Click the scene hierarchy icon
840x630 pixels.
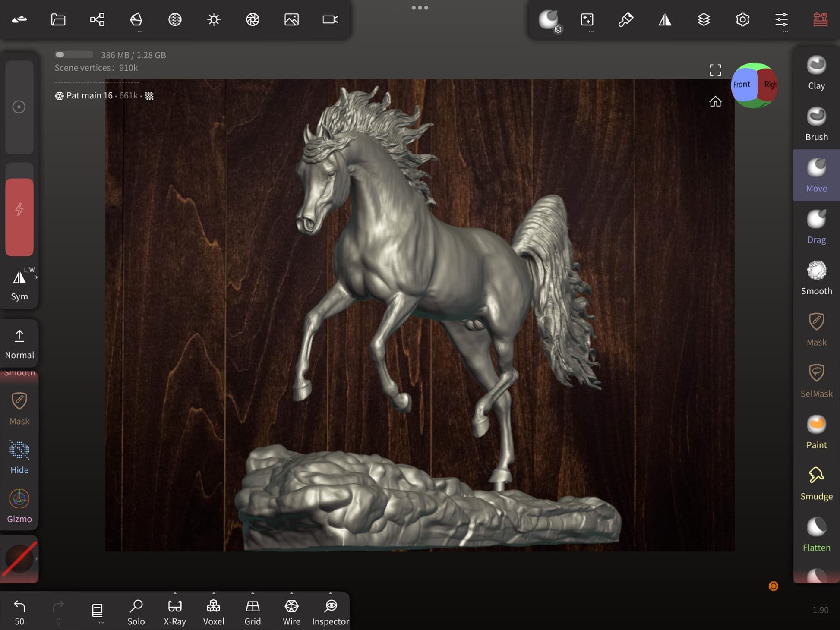tap(97, 19)
